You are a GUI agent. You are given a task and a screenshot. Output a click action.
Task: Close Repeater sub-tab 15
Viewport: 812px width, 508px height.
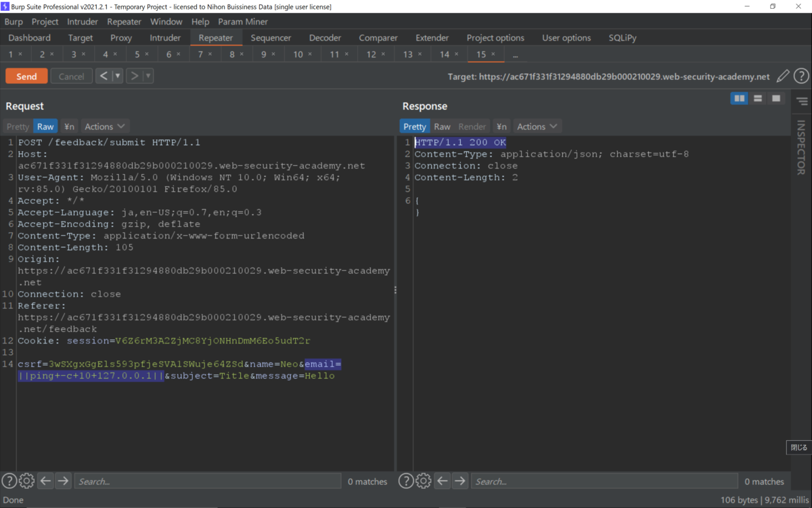493,54
